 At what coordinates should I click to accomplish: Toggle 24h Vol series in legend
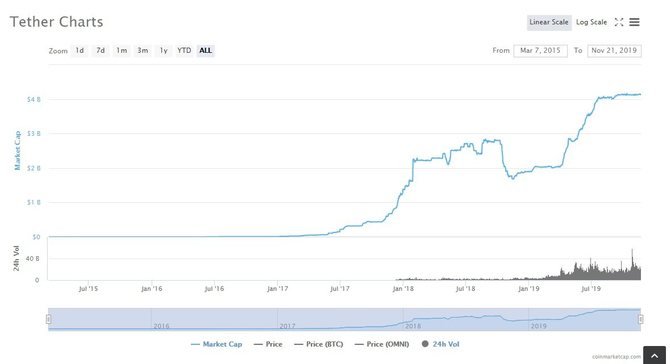coord(441,344)
